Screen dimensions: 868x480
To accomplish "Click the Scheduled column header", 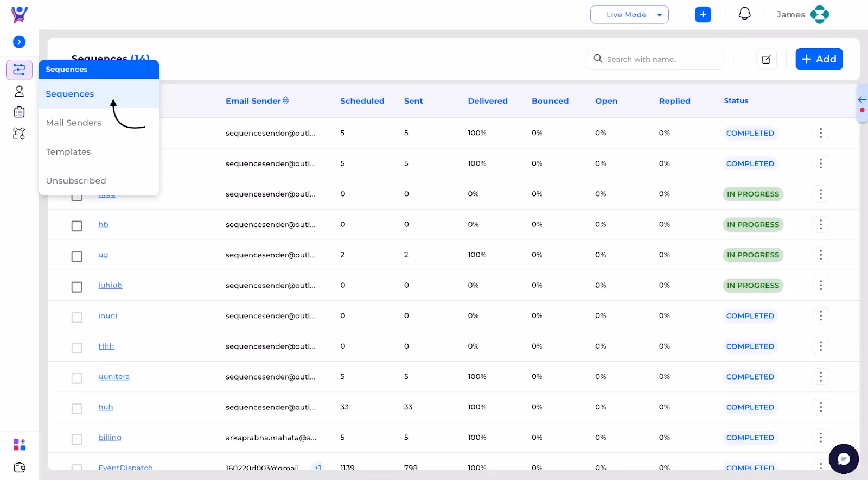I will (x=362, y=101).
